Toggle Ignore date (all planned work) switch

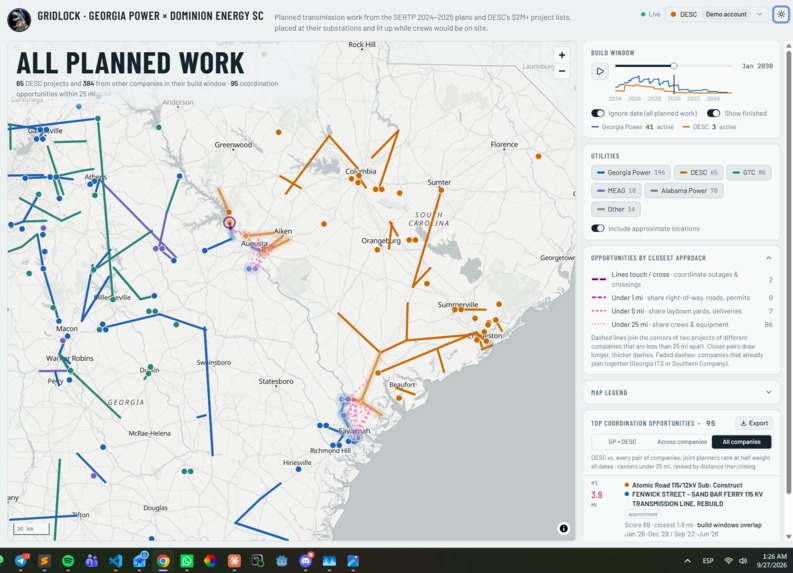coord(598,113)
